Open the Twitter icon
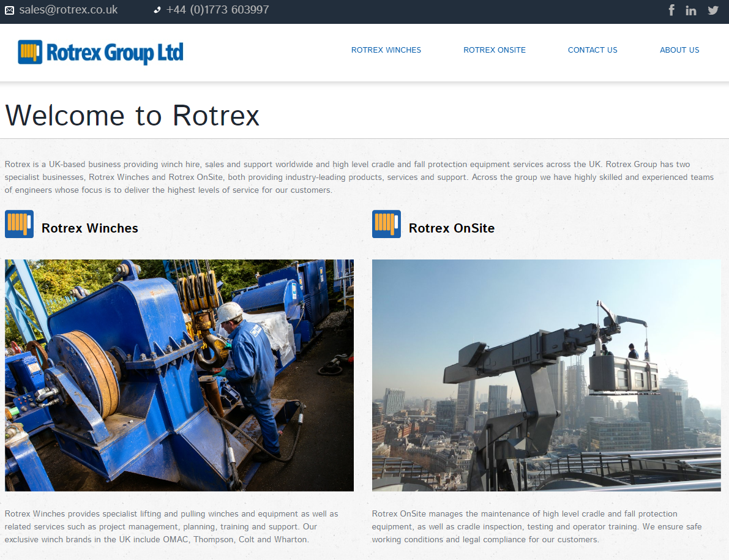The height and width of the screenshot is (560, 729). tap(712, 10)
